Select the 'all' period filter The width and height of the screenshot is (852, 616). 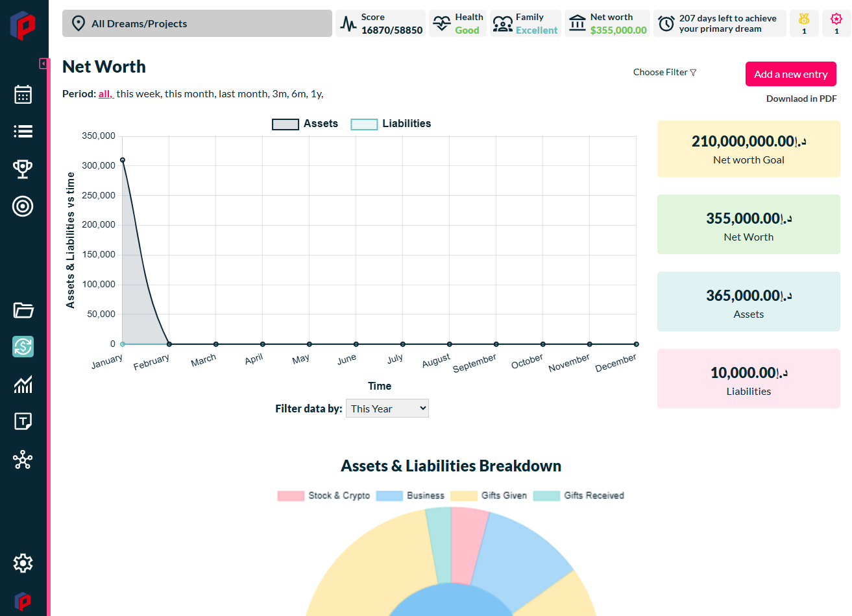tap(105, 94)
